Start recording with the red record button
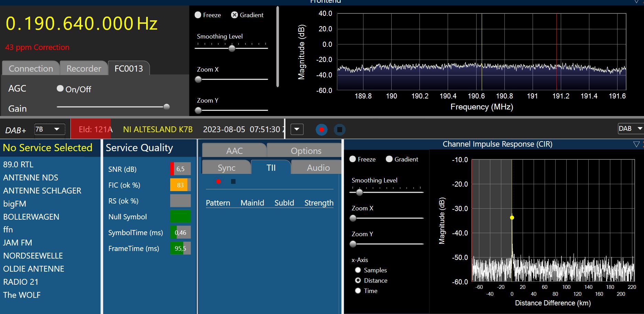The width and height of the screenshot is (644, 314). point(321,130)
